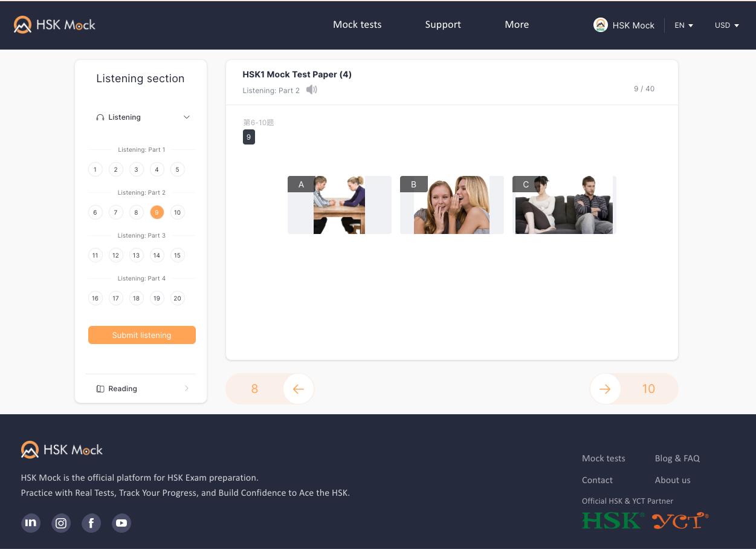Jump to question 17
Screen dimensions: 756x549
[x=115, y=298]
